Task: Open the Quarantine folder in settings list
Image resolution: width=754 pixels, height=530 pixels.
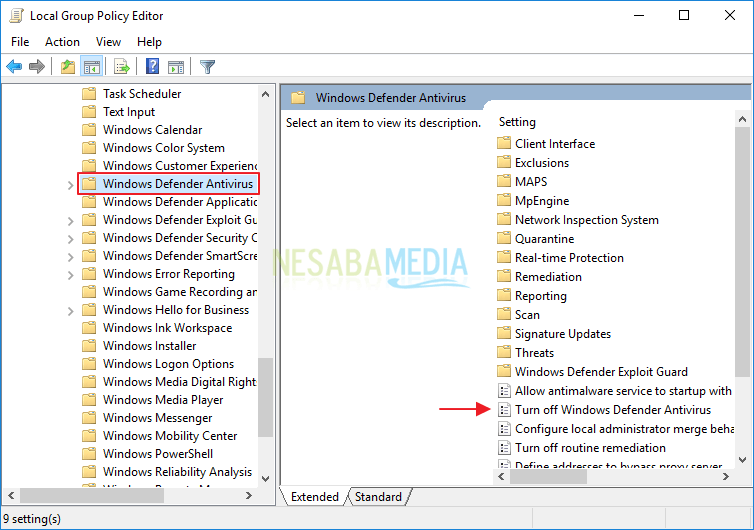Action: [544, 239]
